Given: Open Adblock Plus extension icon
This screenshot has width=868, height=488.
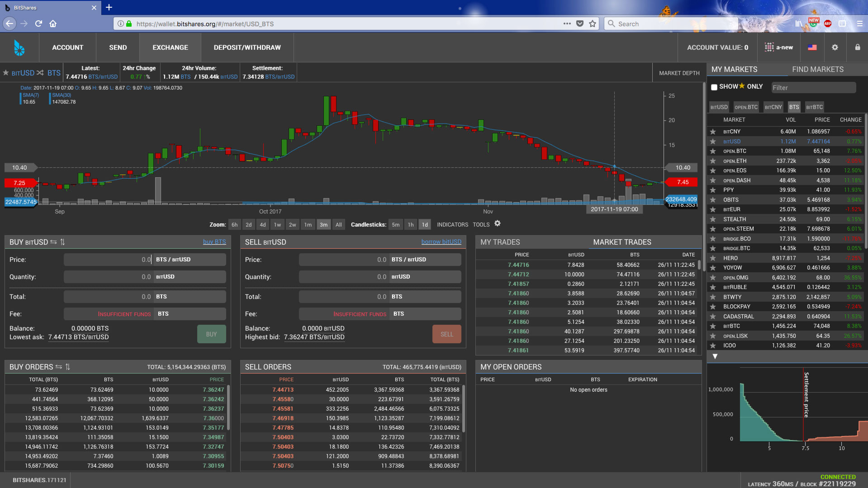Looking at the screenshot, I should [828, 24].
